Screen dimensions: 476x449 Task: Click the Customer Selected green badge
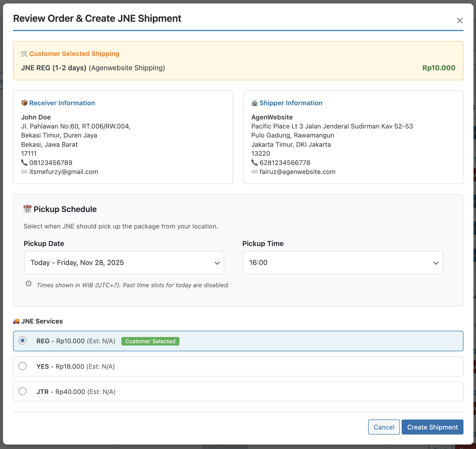pos(150,341)
